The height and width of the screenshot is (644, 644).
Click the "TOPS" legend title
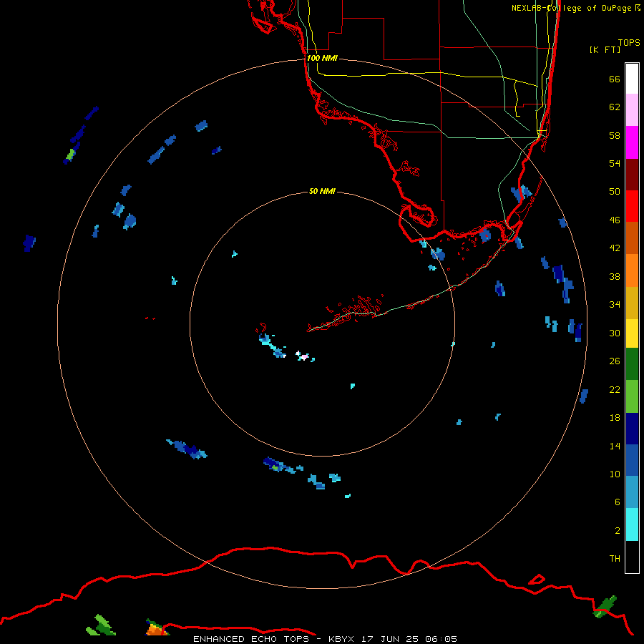tap(629, 43)
